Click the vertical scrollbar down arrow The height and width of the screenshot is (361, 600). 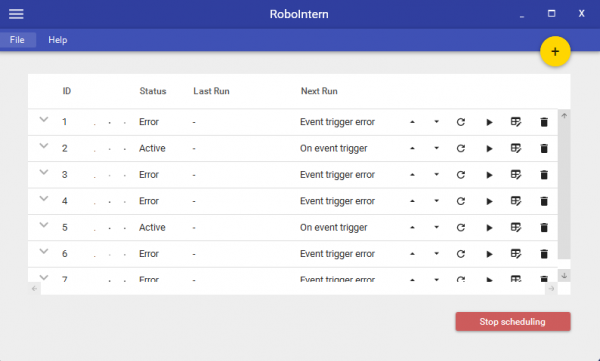click(x=564, y=275)
